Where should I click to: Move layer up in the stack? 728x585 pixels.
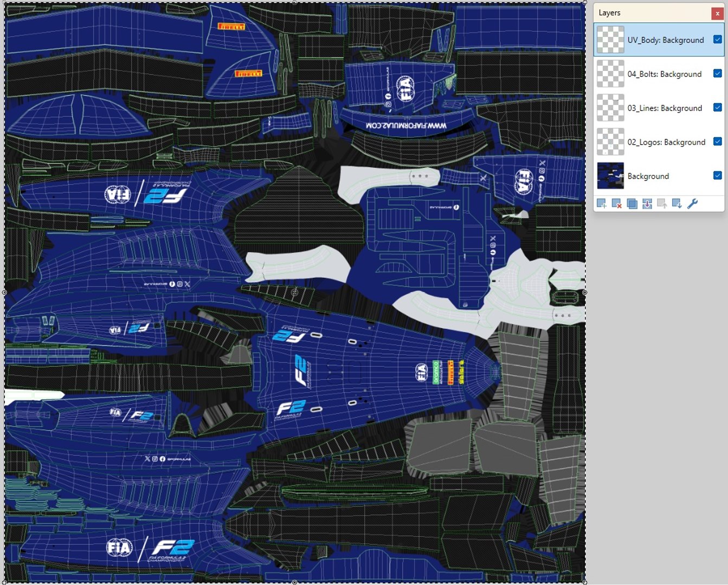(x=662, y=204)
